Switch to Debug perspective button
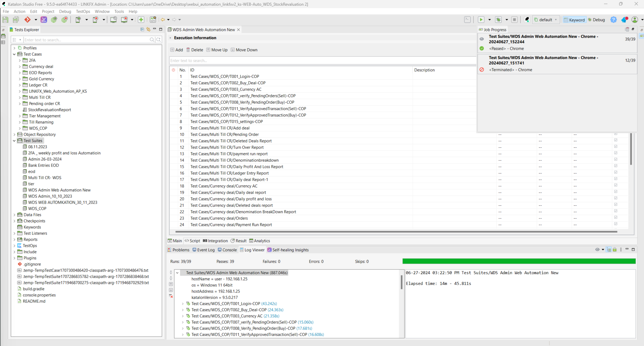The width and height of the screenshot is (644, 346). click(596, 20)
